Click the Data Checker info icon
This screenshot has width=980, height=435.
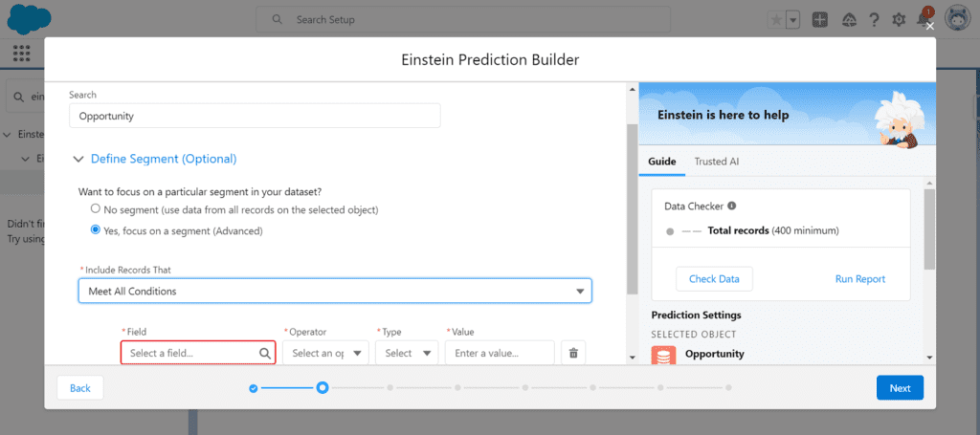coord(732,206)
